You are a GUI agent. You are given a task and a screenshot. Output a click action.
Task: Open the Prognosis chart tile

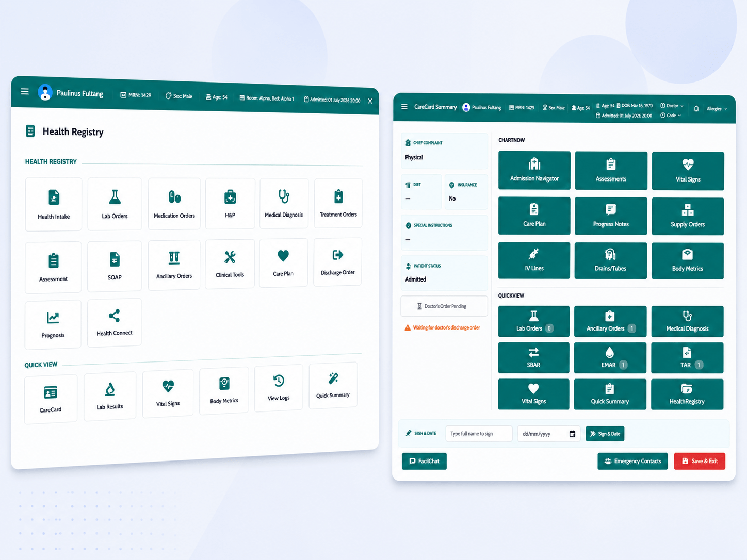pyautogui.click(x=53, y=324)
